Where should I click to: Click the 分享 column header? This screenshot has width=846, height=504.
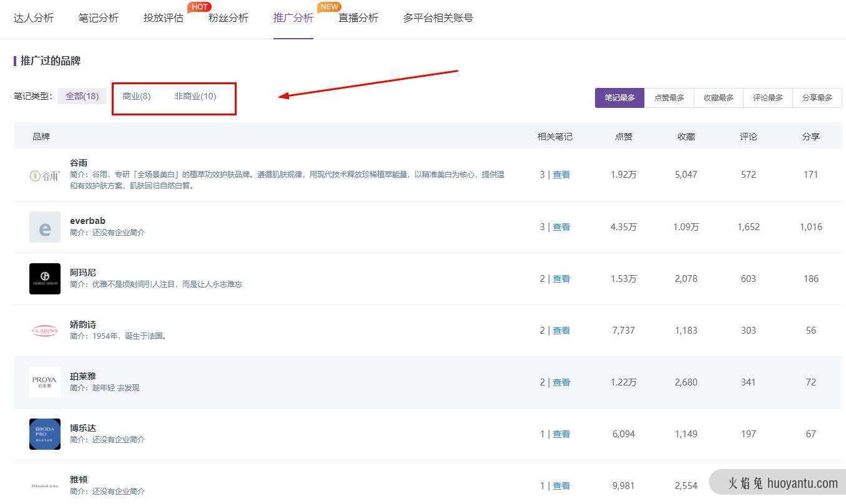click(811, 137)
